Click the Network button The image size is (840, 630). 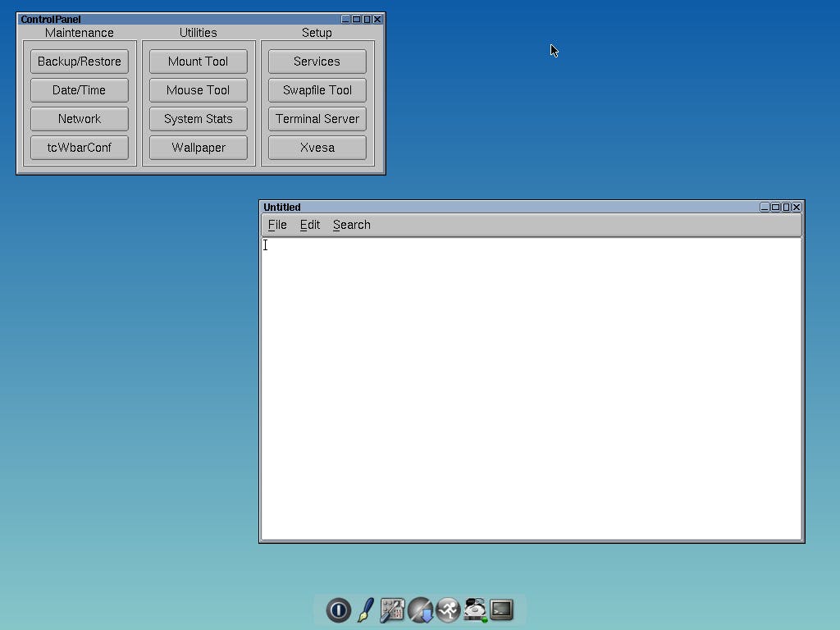click(x=80, y=119)
